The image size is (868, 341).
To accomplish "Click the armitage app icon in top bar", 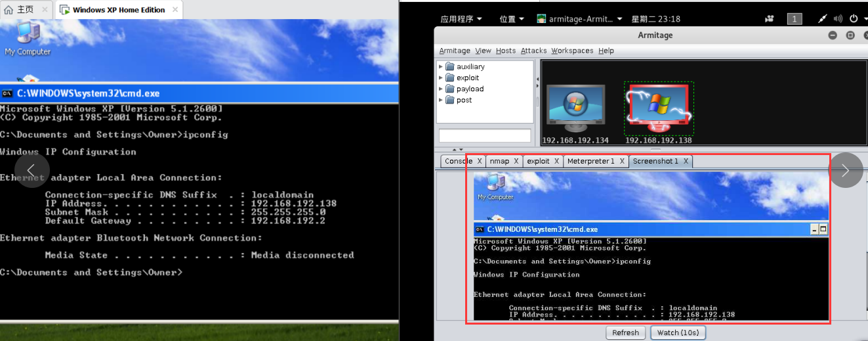I will click(541, 19).
